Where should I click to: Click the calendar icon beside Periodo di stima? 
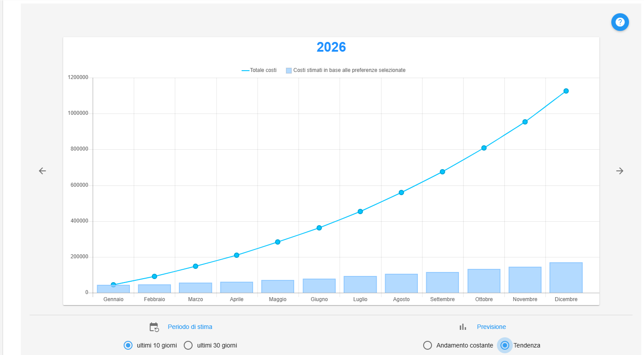154,327
